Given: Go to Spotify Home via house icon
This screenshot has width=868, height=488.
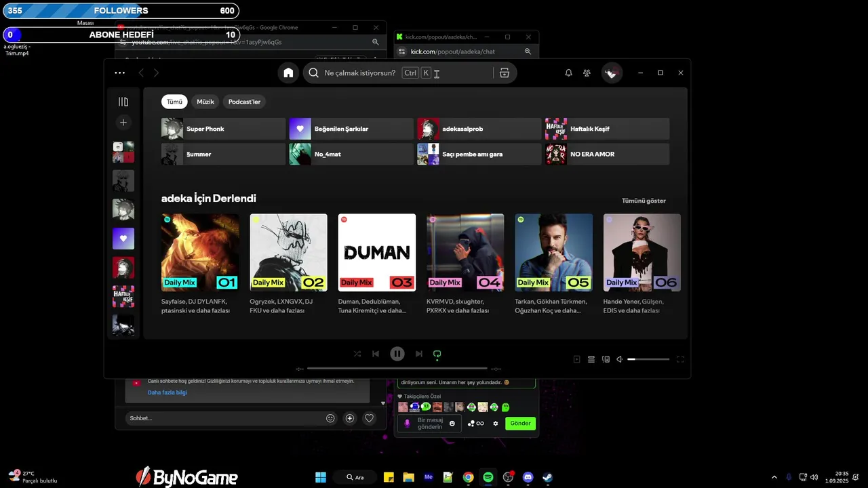Looking at the screenshot, I should 288,73.
